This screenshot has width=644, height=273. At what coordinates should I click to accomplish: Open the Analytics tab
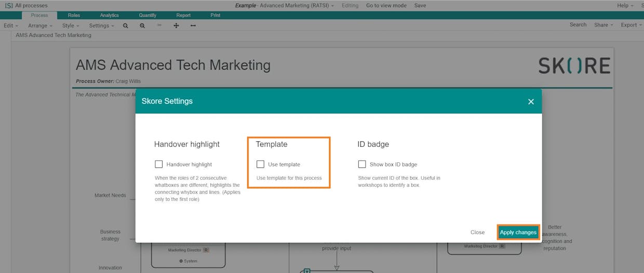[109, 16]
